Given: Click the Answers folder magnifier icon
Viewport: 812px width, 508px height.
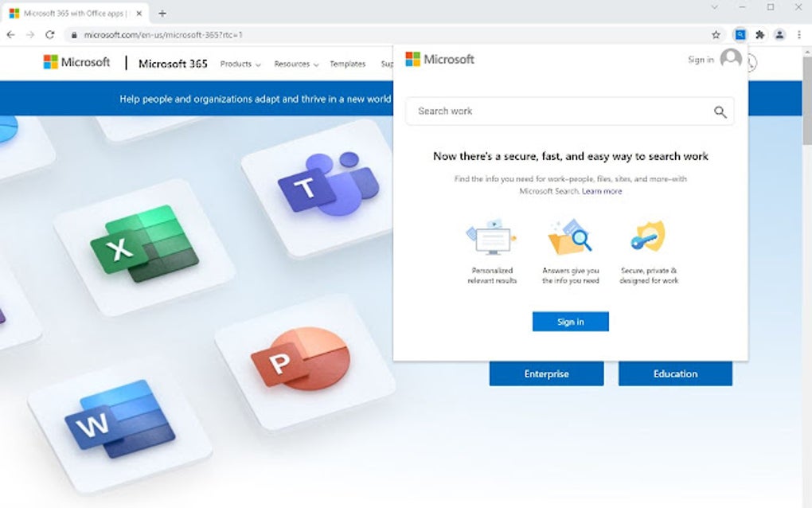Looking at the screenshot, I should (x=570, y=237).
